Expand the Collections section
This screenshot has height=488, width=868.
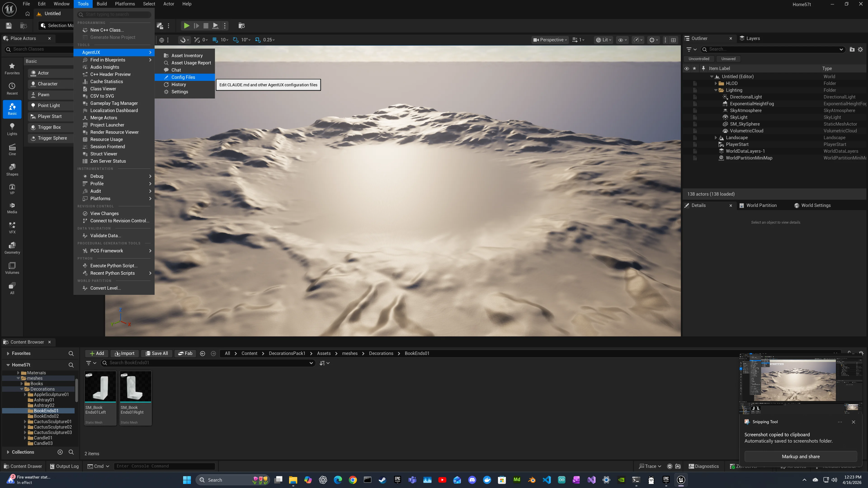click(x=8, y=452)
